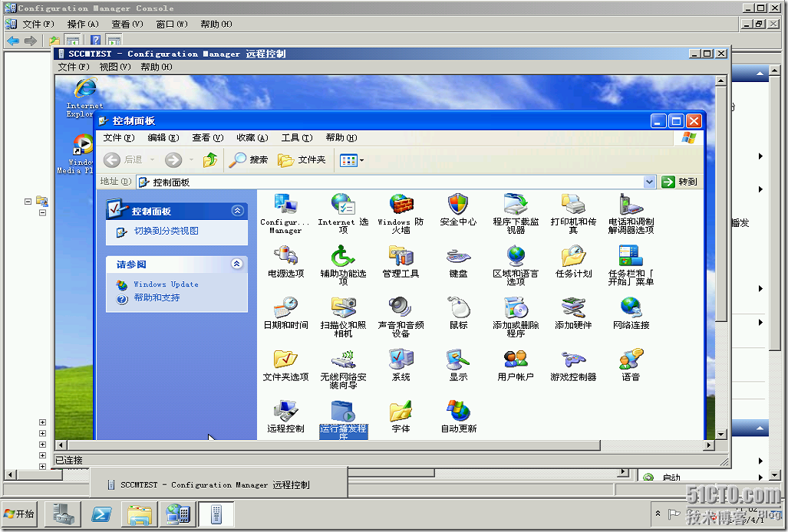Open Internet 选项 icon
Screen dimensions: 788x532
[x=343, y=214]
